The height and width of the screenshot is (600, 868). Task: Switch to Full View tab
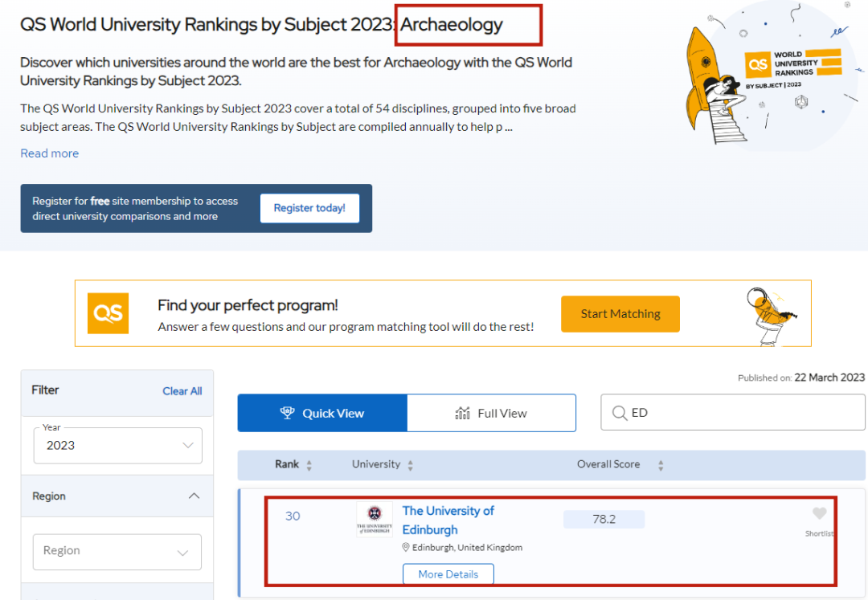pos(492,413)
